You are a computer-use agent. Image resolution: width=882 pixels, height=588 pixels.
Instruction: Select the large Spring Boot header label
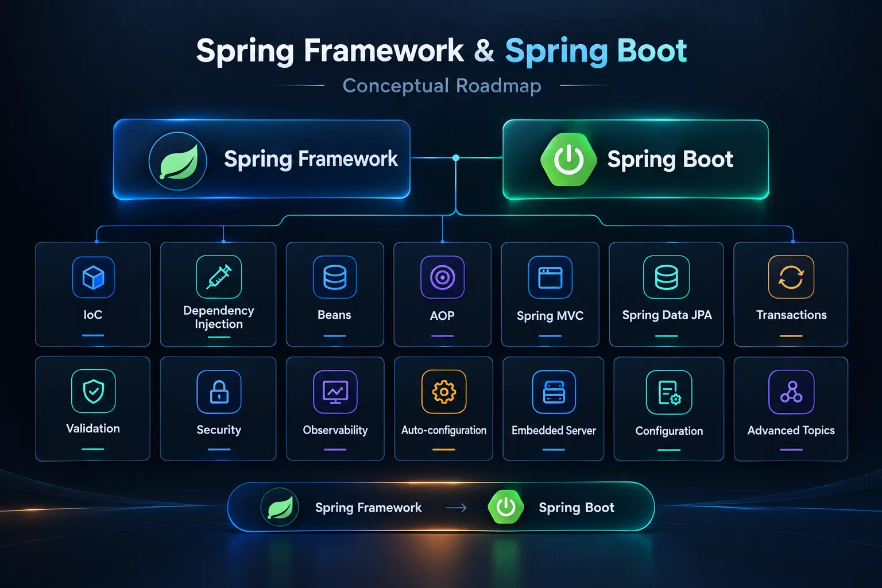pyautogui.click(x=670, y=159)
